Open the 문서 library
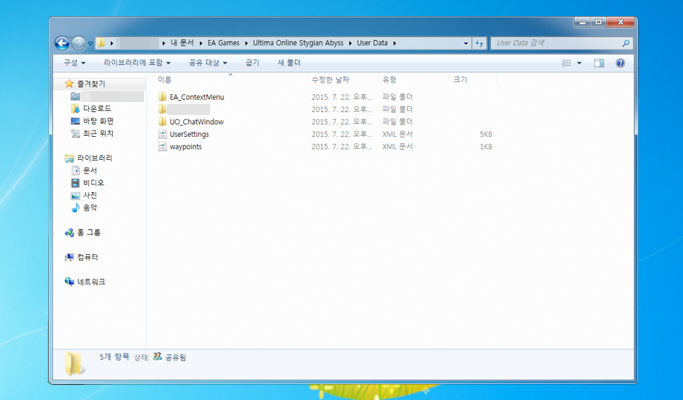 pyautogui.click(x=90, y=170)
